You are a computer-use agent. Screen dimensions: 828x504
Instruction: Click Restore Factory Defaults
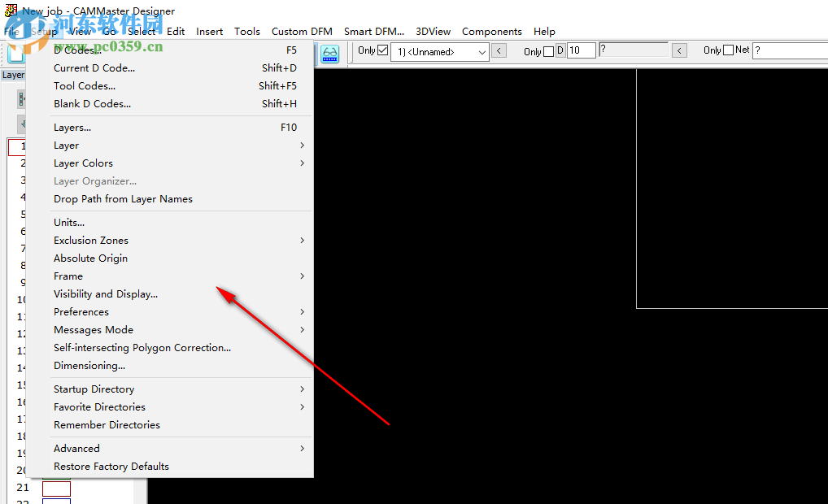coord(111,466)
